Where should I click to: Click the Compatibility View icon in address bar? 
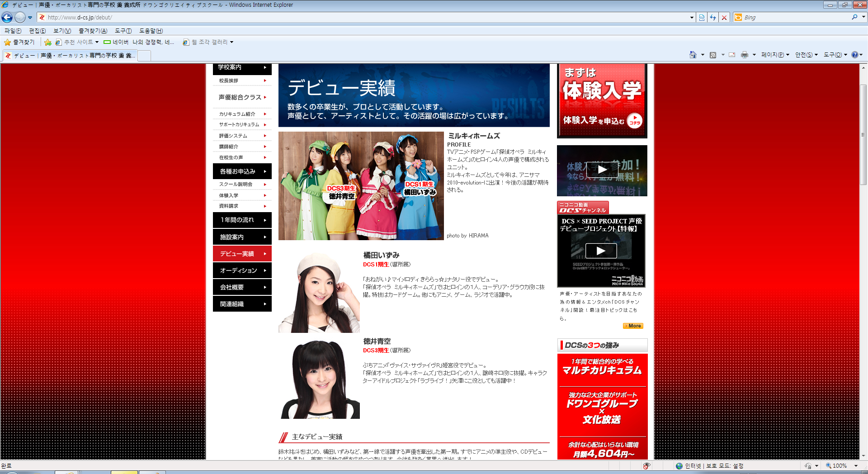(x=702, y=18)
